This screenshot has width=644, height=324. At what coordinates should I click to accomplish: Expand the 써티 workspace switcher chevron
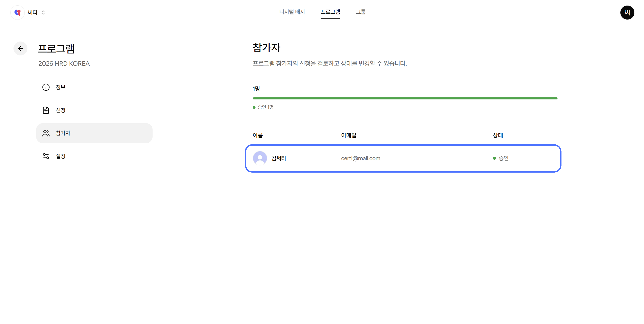coord(43,12)
